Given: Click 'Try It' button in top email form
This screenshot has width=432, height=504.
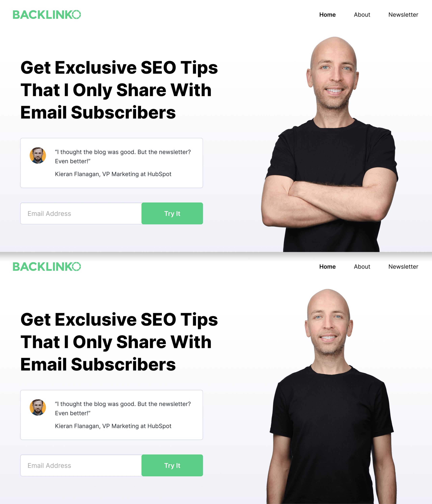Looking at the screenshot, I should coord(172,213).
